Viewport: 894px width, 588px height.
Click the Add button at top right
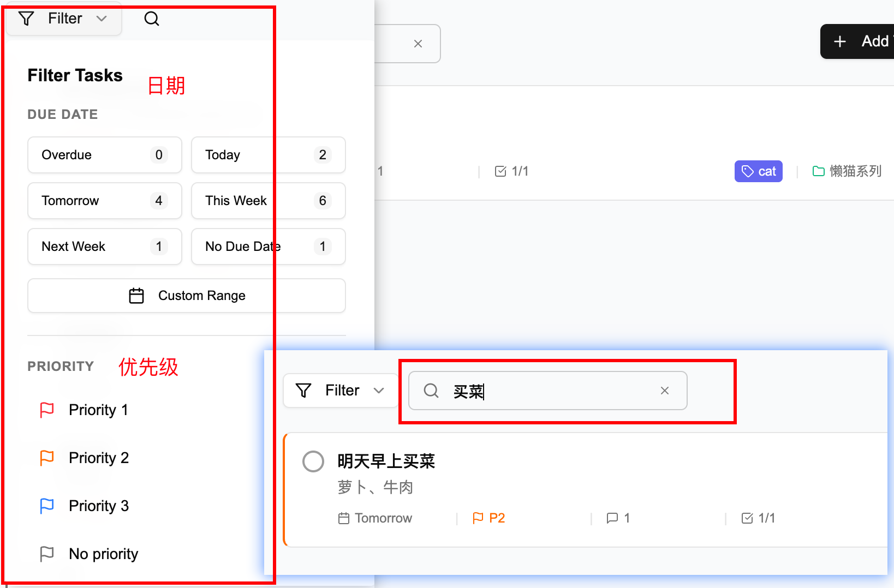point(858,41)
